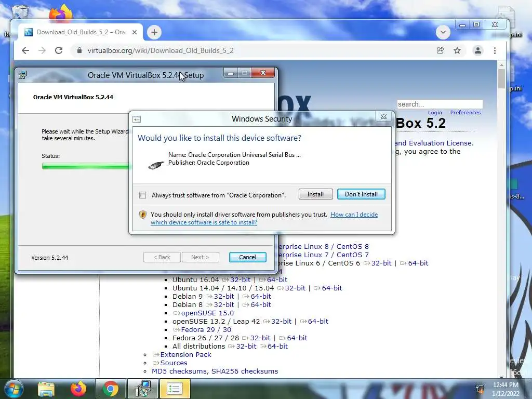Select the Download_Old_Builds_5_2 tab
The image size is (532, 399).
click(x=81, y=32)
